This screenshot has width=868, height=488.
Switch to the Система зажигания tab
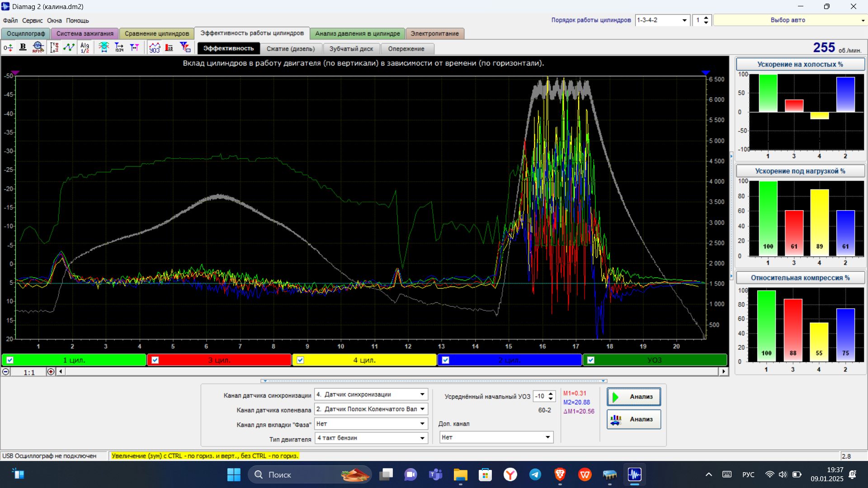pyautogui.click(x=85, y=33)
